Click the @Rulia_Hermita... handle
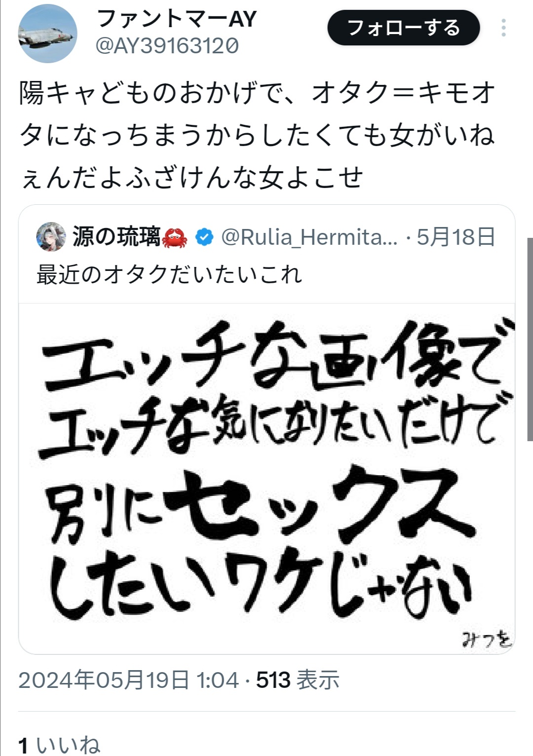 [309, 237]
